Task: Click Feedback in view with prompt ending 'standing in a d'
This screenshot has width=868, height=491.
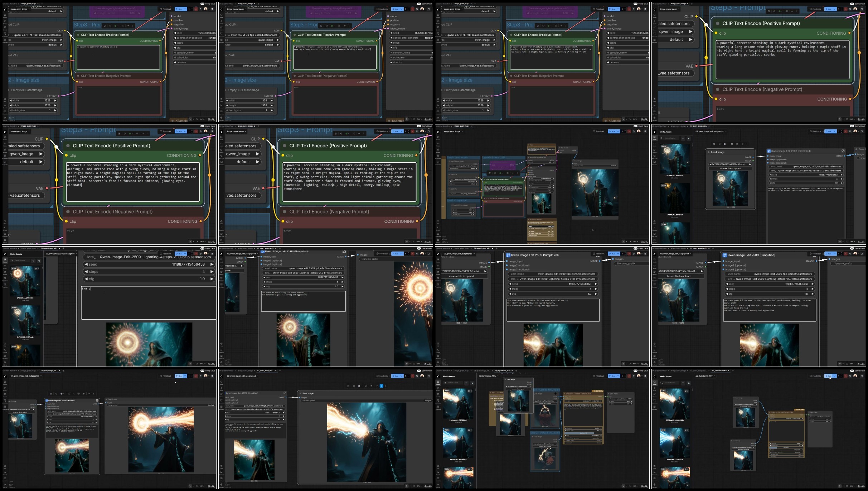Action: (166, 9)
